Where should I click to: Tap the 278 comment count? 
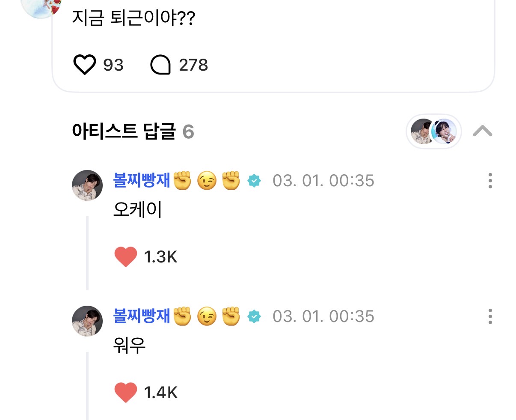193,65
